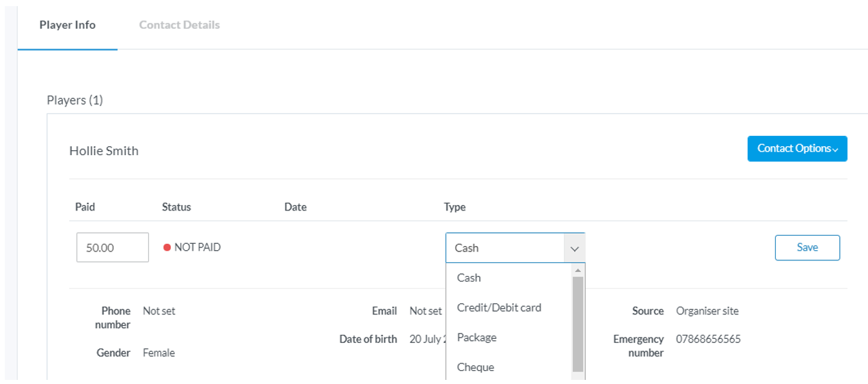Save the payment details
The height and width of the screenshot is (384, 868).
807,247
